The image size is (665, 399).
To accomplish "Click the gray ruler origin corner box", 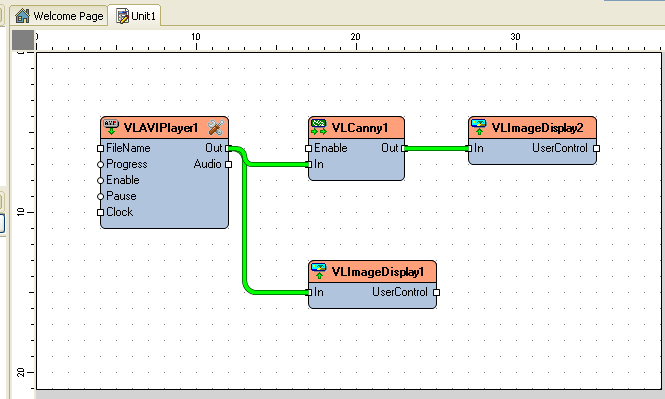I will pos(22,40).
